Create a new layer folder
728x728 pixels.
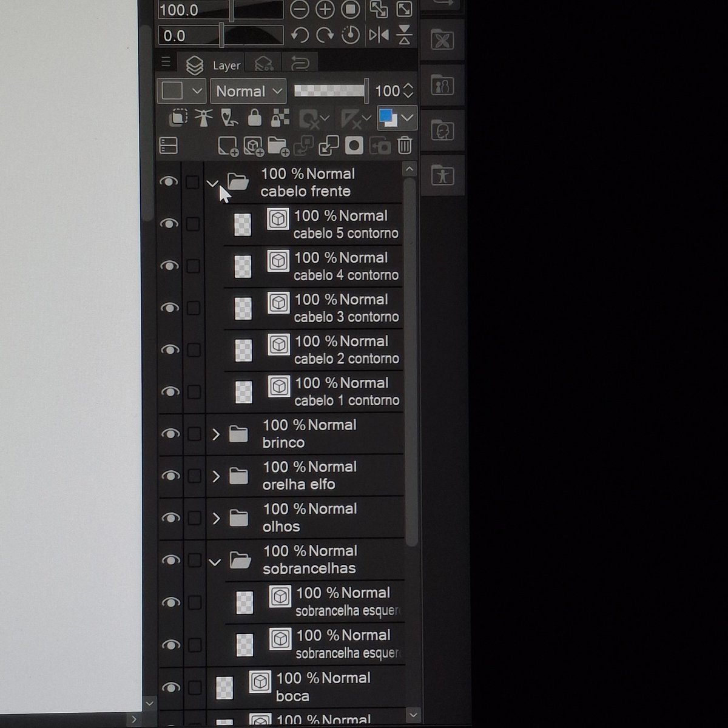coord(278,146)
